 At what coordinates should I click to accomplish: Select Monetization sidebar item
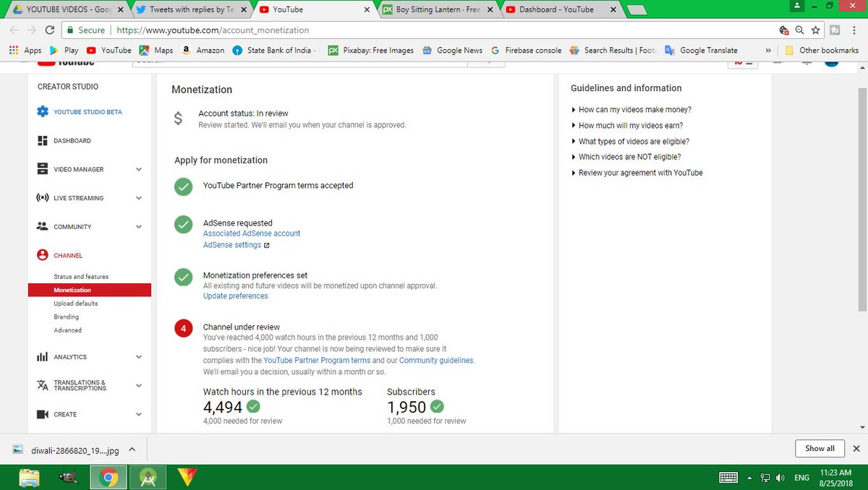tap(90, 290)
